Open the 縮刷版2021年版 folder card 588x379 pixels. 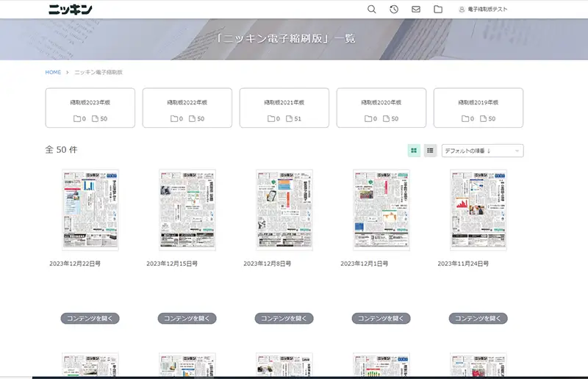284,108
